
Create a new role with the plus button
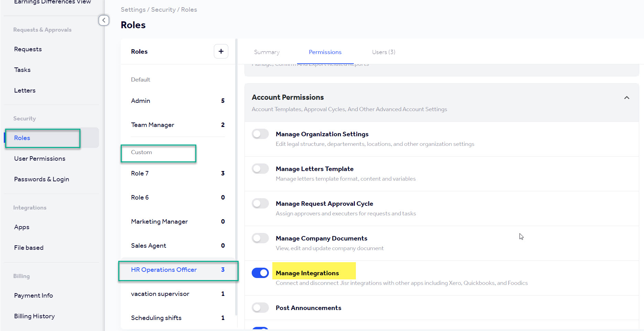[x=221, y=51]
